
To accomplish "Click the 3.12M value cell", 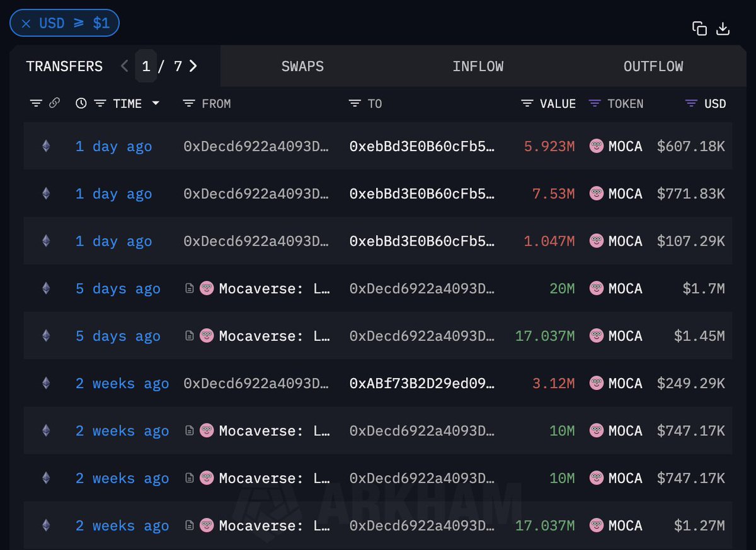I will (554, 383).
